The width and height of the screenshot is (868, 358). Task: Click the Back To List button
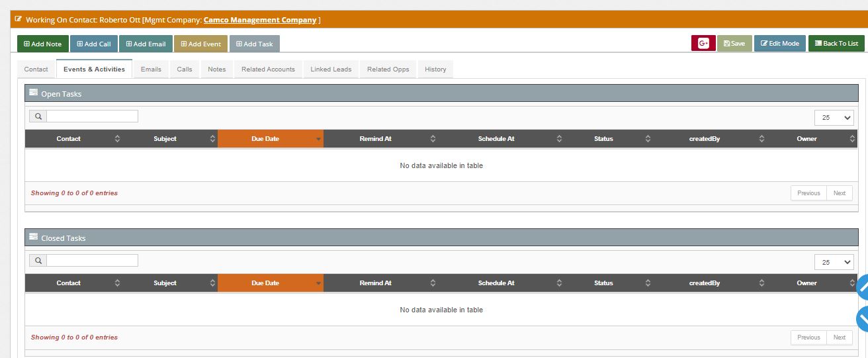click(x=836, y=44)
